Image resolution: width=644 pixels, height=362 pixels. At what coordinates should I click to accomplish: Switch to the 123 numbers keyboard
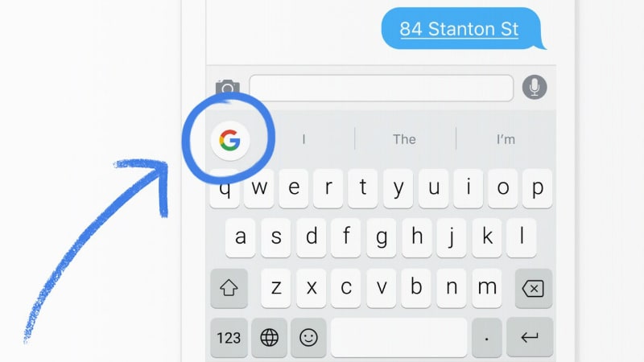[x=229, y=338]
